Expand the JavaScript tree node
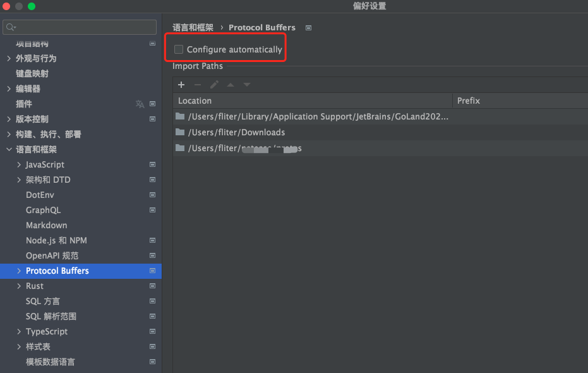Screen dimensions: 588x373 click(x=19, y=165)
